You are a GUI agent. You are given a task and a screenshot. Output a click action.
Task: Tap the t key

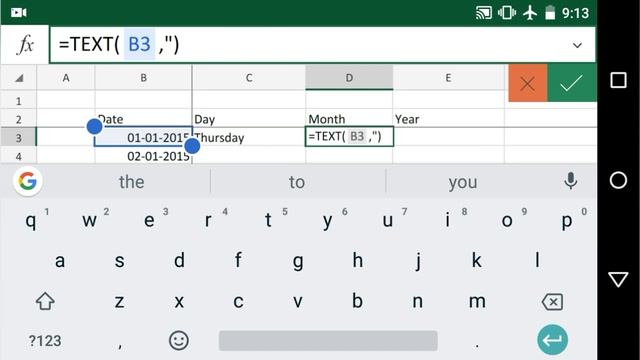[x=268, y=220]
